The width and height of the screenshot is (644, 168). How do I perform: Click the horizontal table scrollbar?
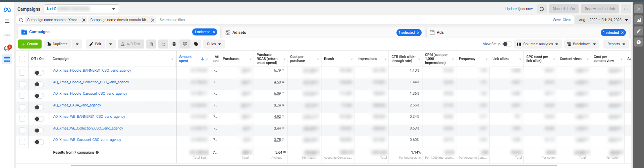(x=314, y=165)
